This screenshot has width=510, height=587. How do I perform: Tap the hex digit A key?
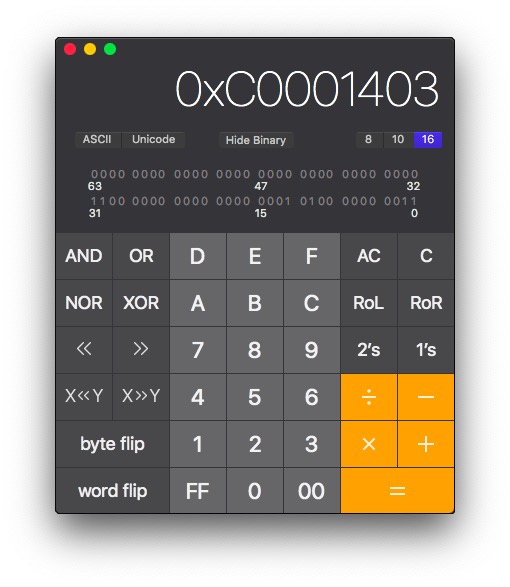pos(198,303)
